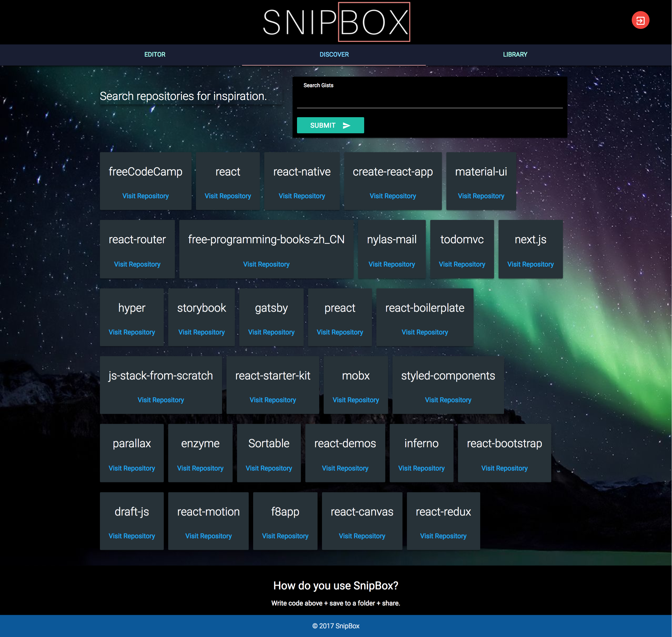Switch to the Editor tab
Image resolution: width=672 pixels, height=637 pixels.
point(155,54)
